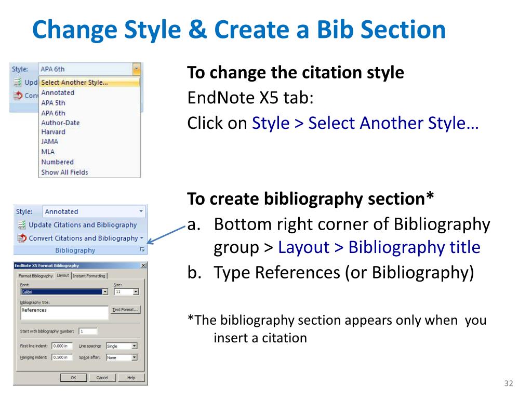The width and height of the screenshot is (532, 399).
Task: Click OK in Format Bibliography dialog
Action: pyautogui.click(x=74, y=378)
